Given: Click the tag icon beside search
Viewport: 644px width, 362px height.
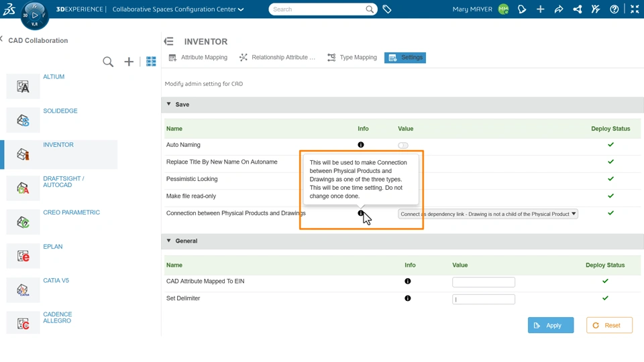Looking at the screenshot, I should (387, 9).
